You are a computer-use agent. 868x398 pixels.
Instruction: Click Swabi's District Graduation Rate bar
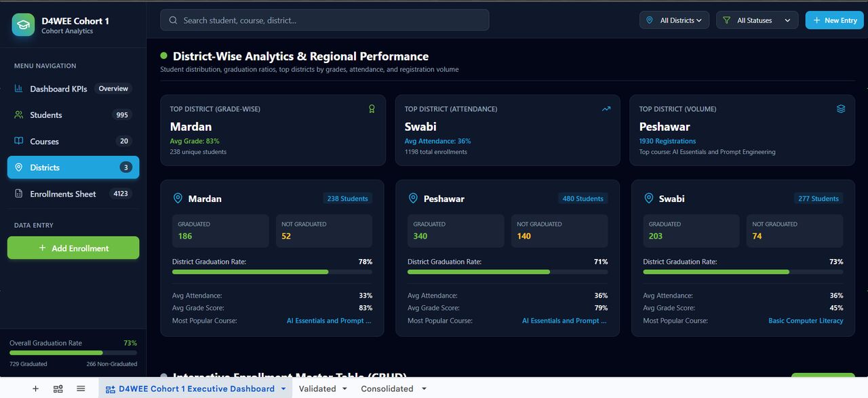coord(743,272)
